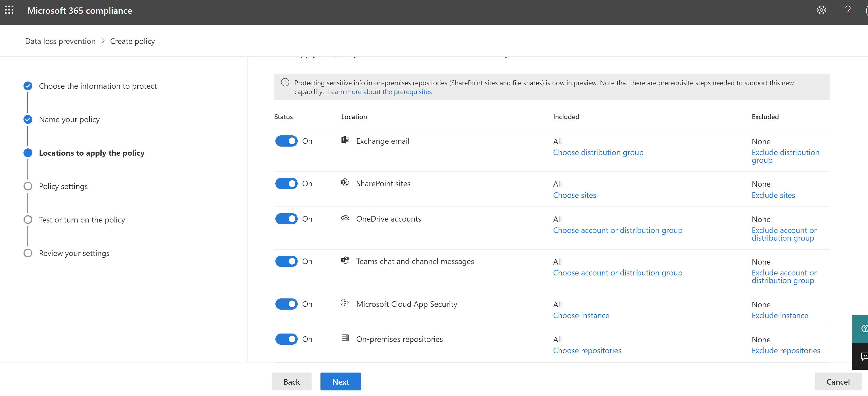
Task: Click Exclude distribution group for Exchange
Action: (785, 156)
